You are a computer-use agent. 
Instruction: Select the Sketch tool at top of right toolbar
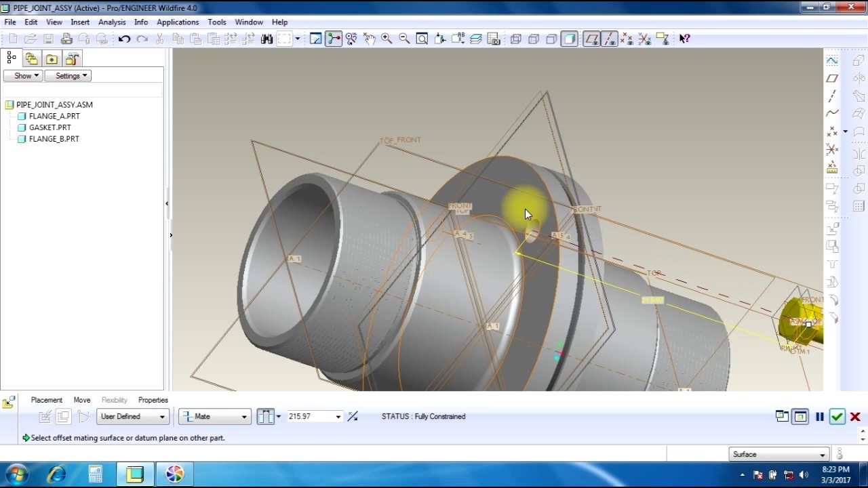point(832,60)
